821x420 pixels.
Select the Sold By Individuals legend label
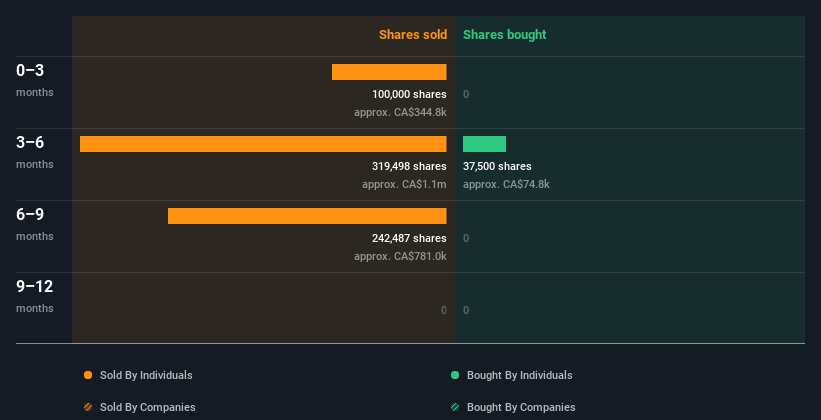[146, 375]
